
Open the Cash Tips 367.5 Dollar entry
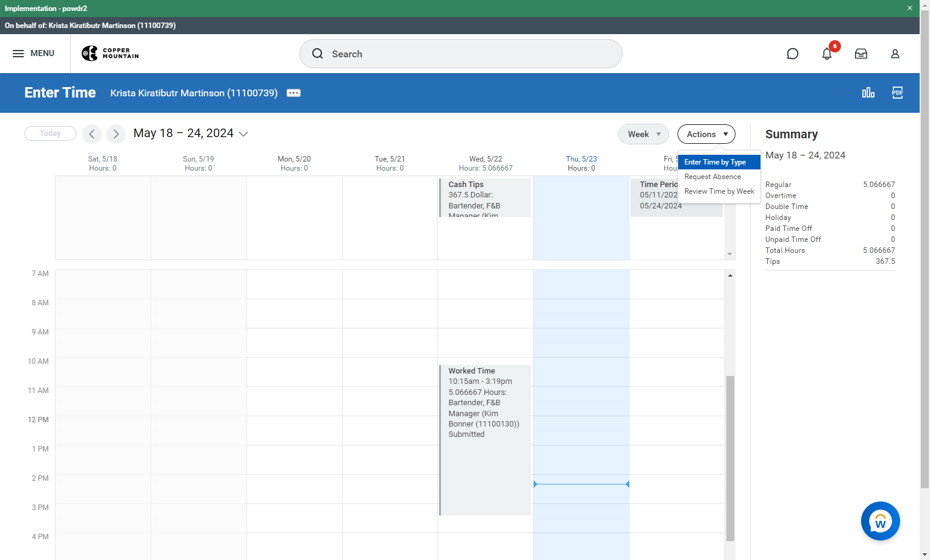click(485, 197)
